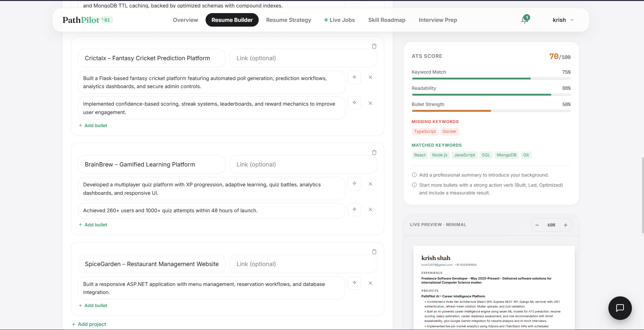Click the SpiceGarden Link (optional) field

(303, 264)
